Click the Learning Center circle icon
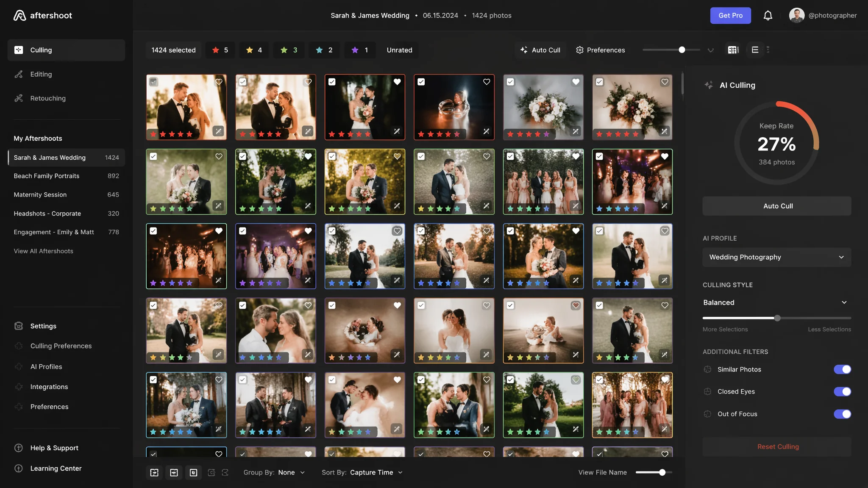The image size is (868, 488). [x=19, y=468]
